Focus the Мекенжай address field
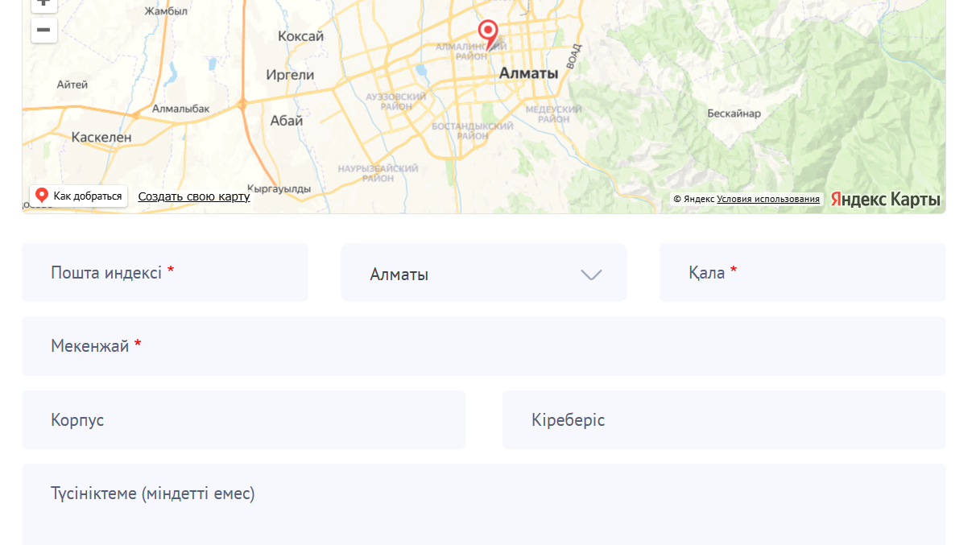 click(x=484, y=346)
